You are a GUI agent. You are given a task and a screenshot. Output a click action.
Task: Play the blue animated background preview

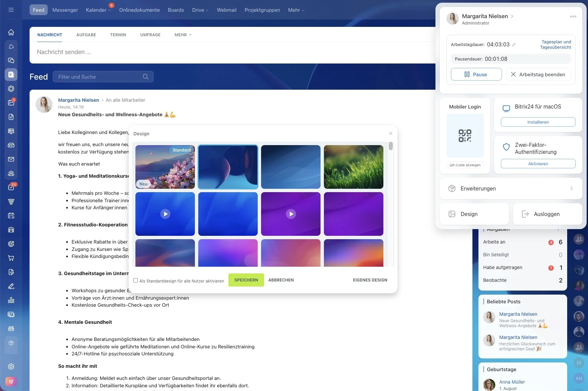click(x=165, y=214)
